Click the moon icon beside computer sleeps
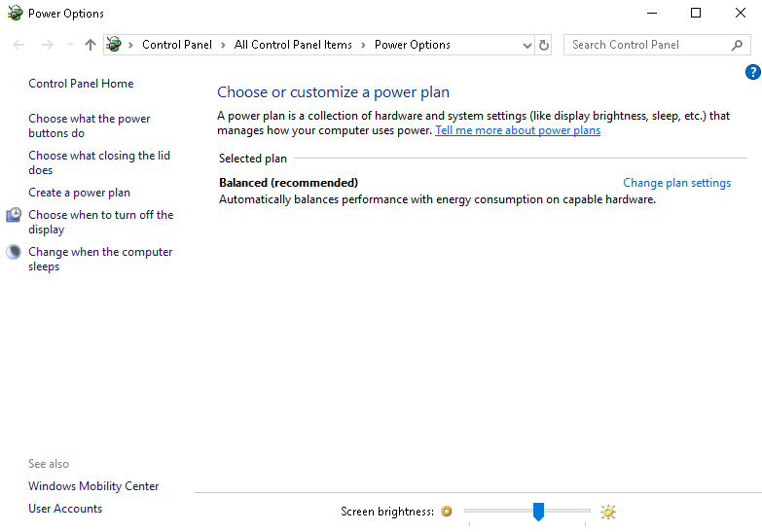 click(x=14, y=252)
